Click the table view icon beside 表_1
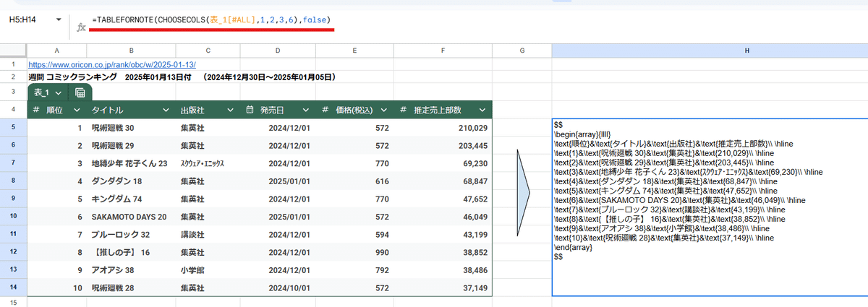 click(x=80, y=92)
